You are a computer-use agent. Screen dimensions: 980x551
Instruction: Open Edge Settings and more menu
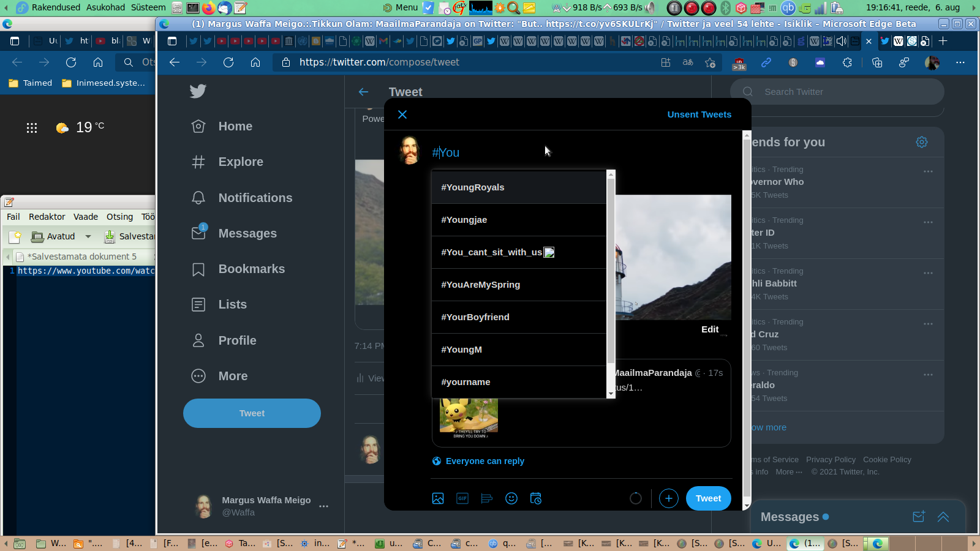coord(960,62)
